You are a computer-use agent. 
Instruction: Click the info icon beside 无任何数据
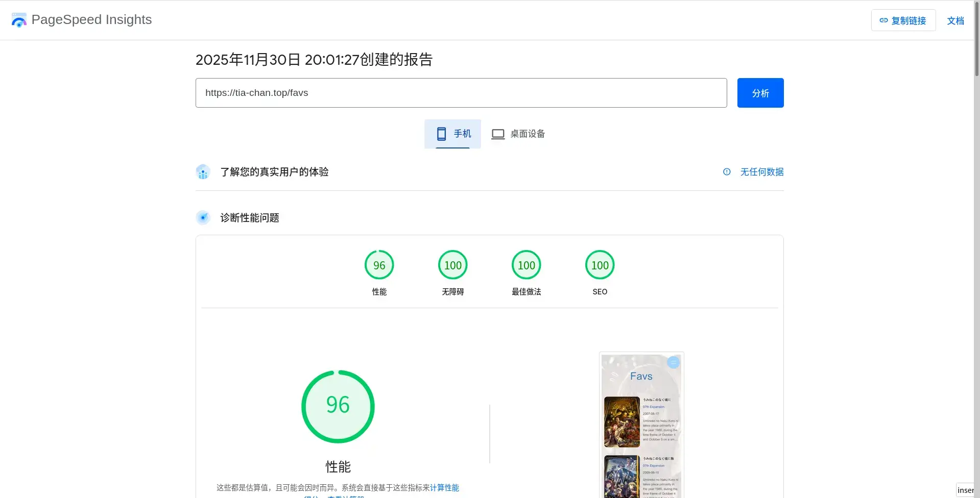[x=727, y=172]
